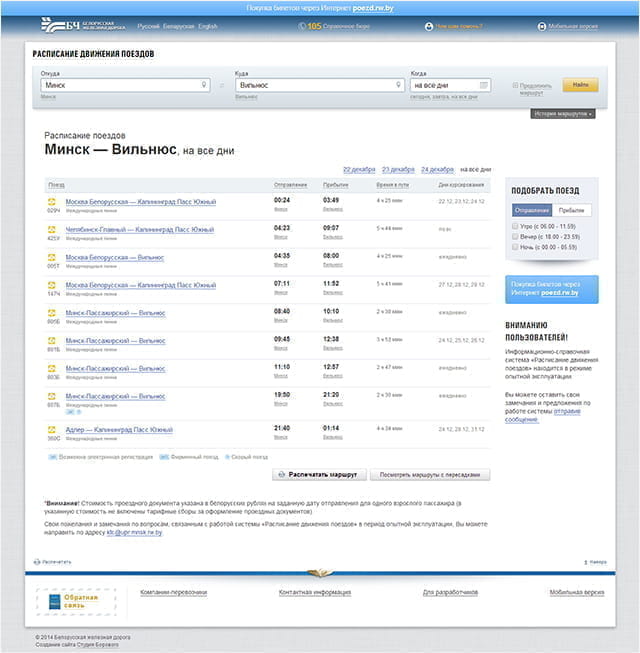640x653 pixels.
Task: Click into the Откуда station input field
Action: tap(118, 86)
